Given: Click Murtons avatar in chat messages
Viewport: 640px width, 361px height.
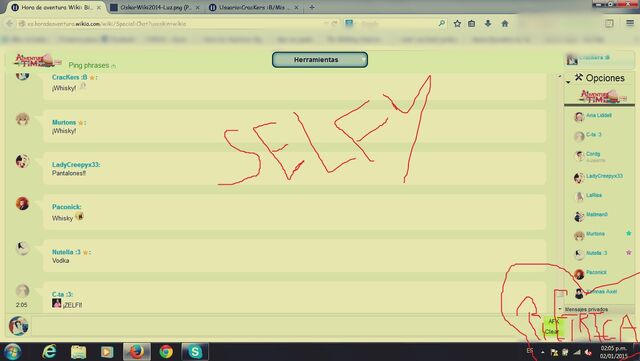Looking at the screenshot, I should [22, 119].
